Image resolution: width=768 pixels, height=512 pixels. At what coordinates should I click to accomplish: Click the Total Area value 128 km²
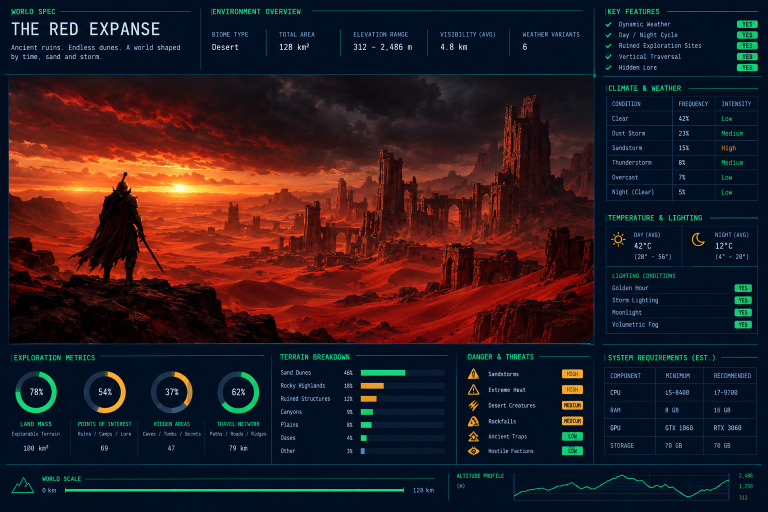tap(294, 48)
